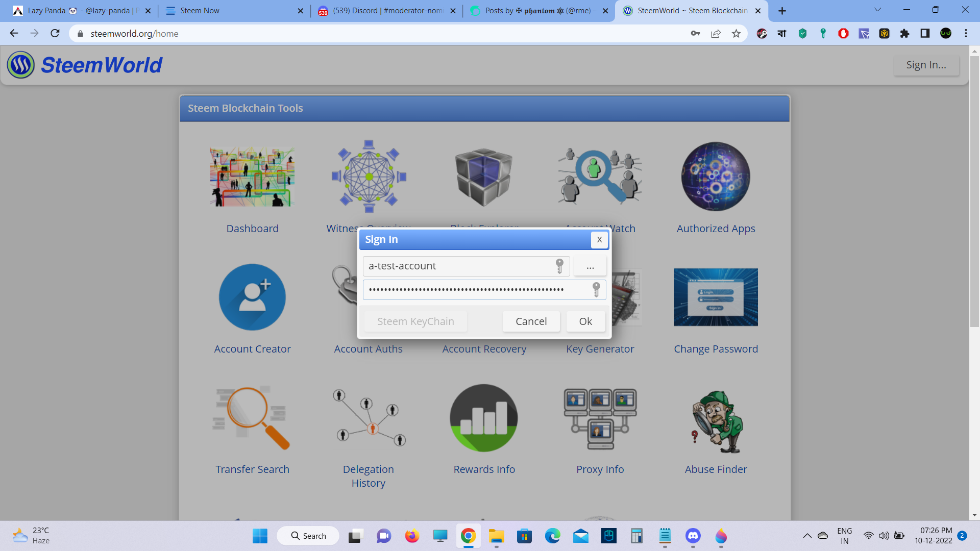The image size is (980, 551).
Task: Click the Dashboard tool icon
Action: pyautogui.click(x=252, y=177)
